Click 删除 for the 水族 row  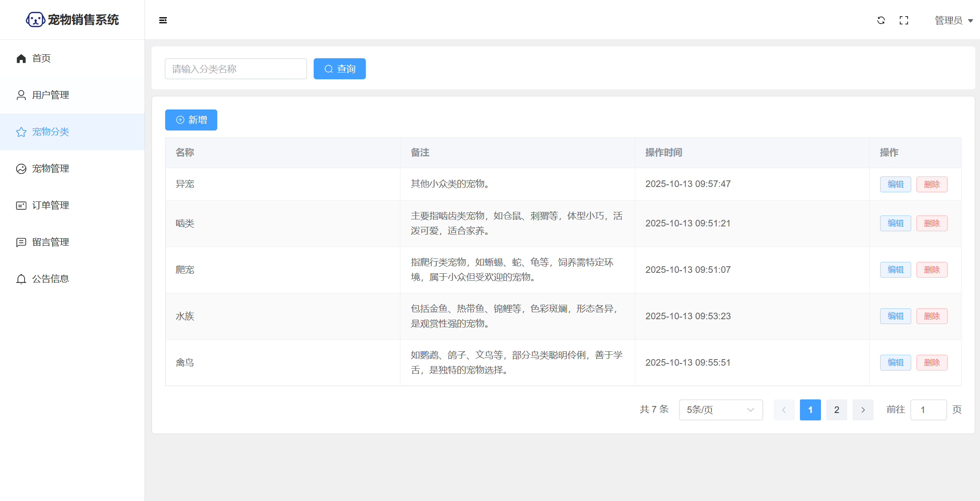[931, 316]
